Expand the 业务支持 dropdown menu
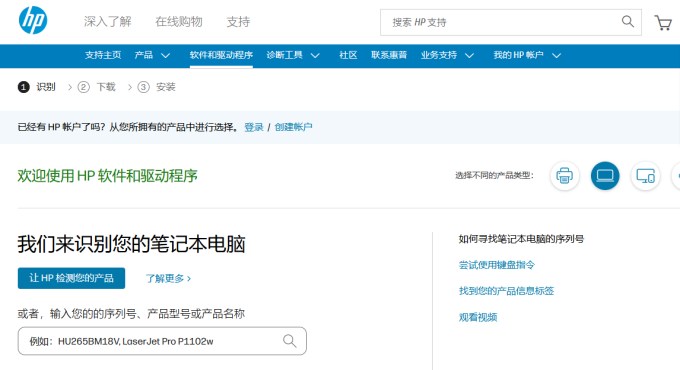The image size is (680, 370). coord(447,55)
